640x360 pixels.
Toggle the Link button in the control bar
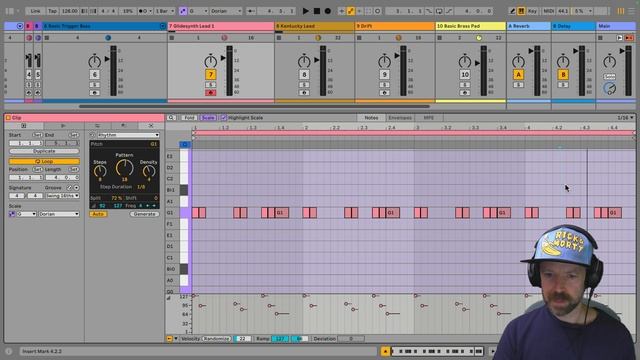pos(35,11)
